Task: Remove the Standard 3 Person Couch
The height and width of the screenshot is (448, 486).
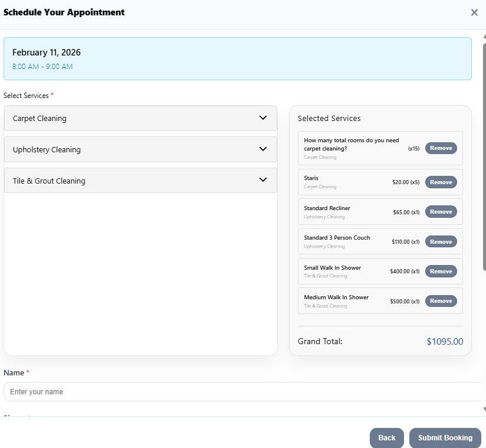Action: point(441,241)
